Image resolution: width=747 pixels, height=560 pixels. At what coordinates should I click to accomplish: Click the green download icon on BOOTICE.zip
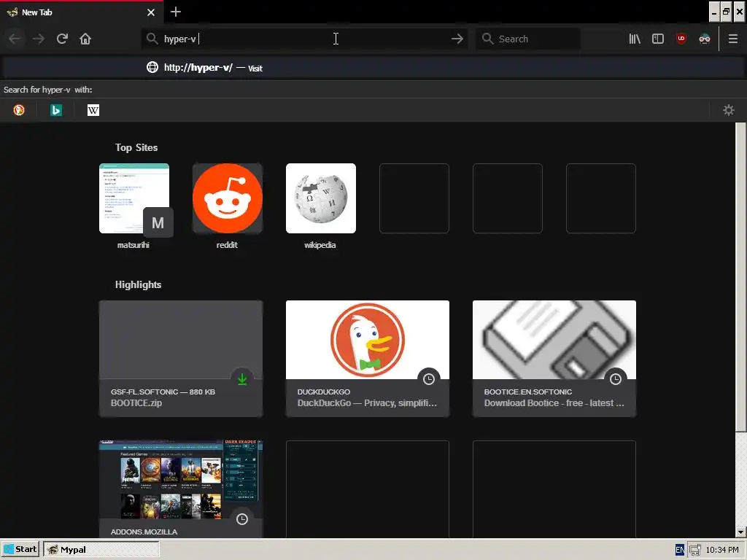(x=242, y=379)
